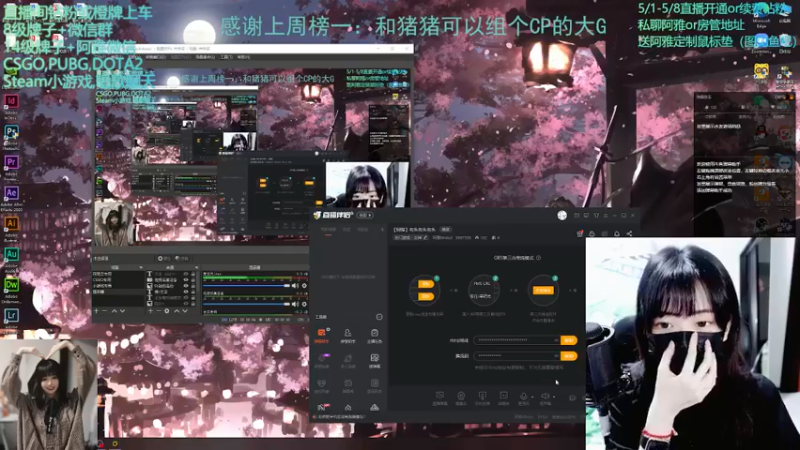The height and width of the screenshot is (450, 800).
Task: Toggle lock on the top OBS source row
Action: tap(193, 274)
